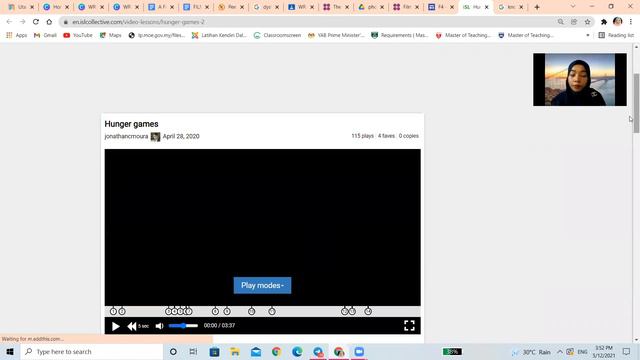Viewport: 640px width, 360px height.
Task: Mute the video with speaker icon
Action: [x=160, y=326]
